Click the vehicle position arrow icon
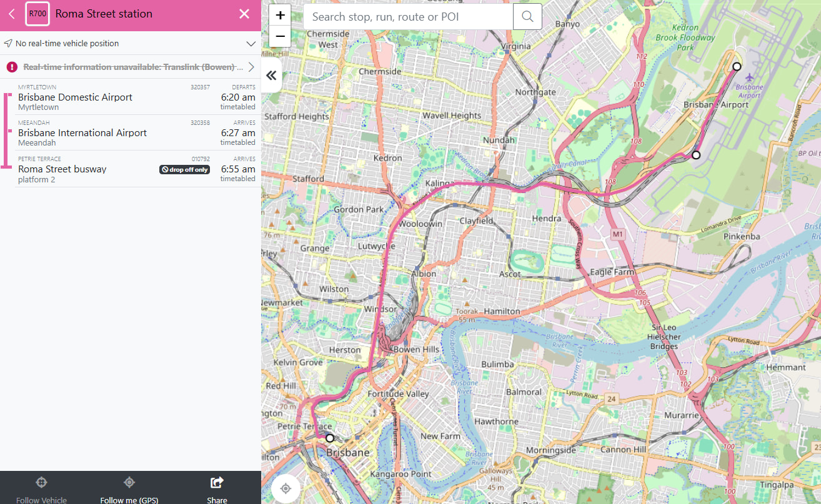821x504 pixels. point(8,43)
